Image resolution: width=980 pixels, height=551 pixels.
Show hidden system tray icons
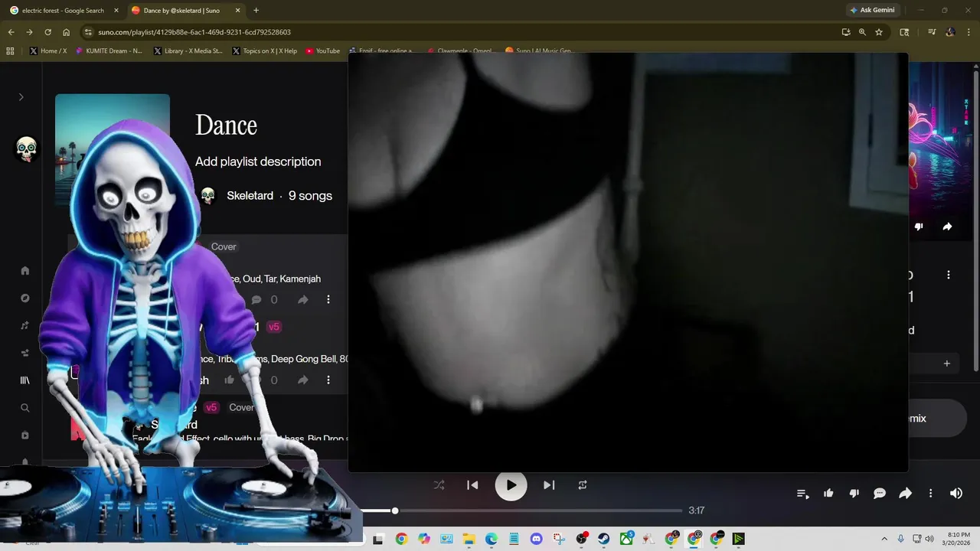(x=884, y=539)
